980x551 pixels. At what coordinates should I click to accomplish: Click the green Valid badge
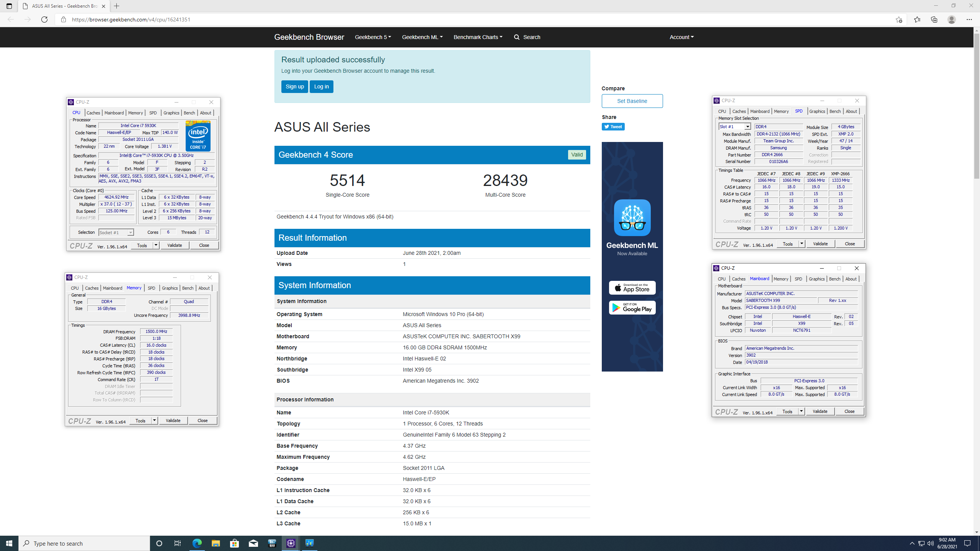pyautogui.click(x=577, y=155)
